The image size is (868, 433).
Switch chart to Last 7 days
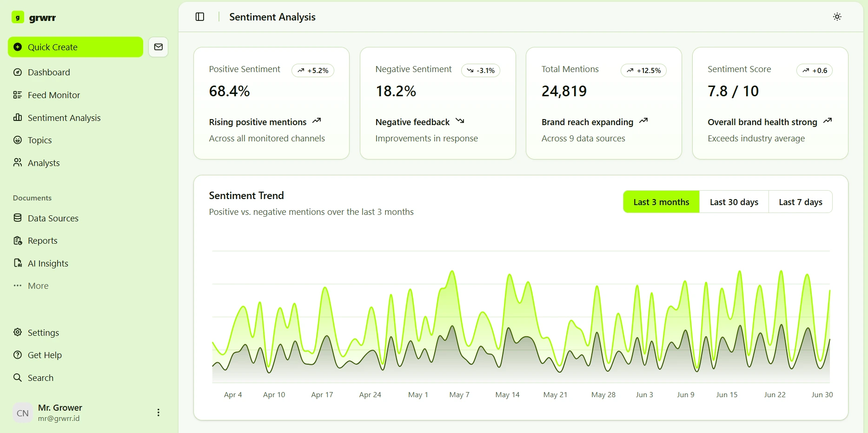tap(800, 202)
